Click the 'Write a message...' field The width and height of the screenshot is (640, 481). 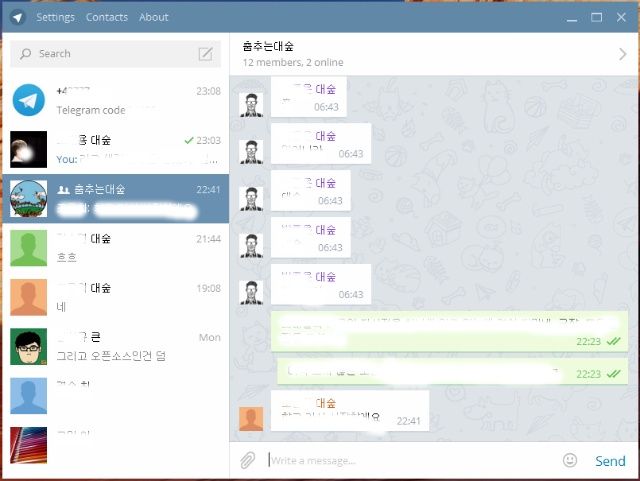(x=412, y=461)
